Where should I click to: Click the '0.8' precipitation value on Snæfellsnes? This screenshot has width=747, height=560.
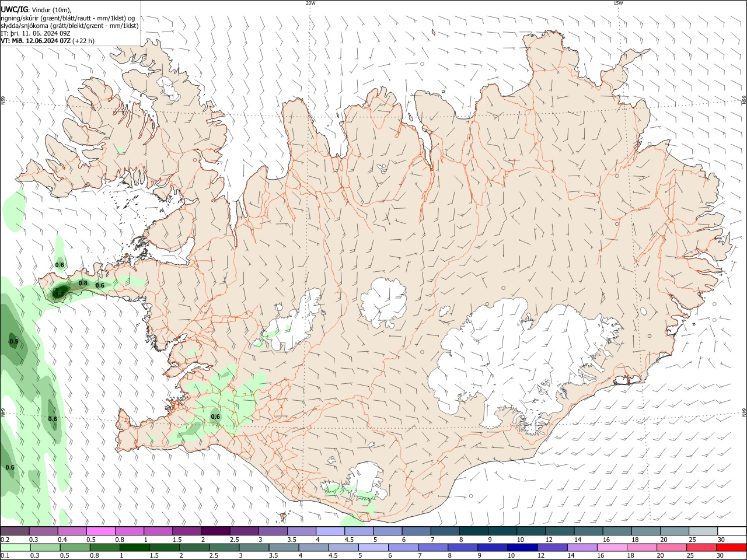tap(83, 283)
